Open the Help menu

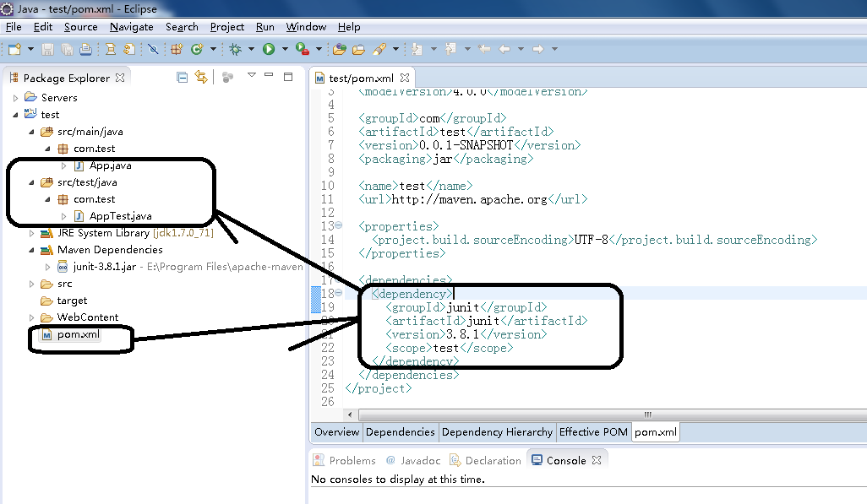pos(349,27)
